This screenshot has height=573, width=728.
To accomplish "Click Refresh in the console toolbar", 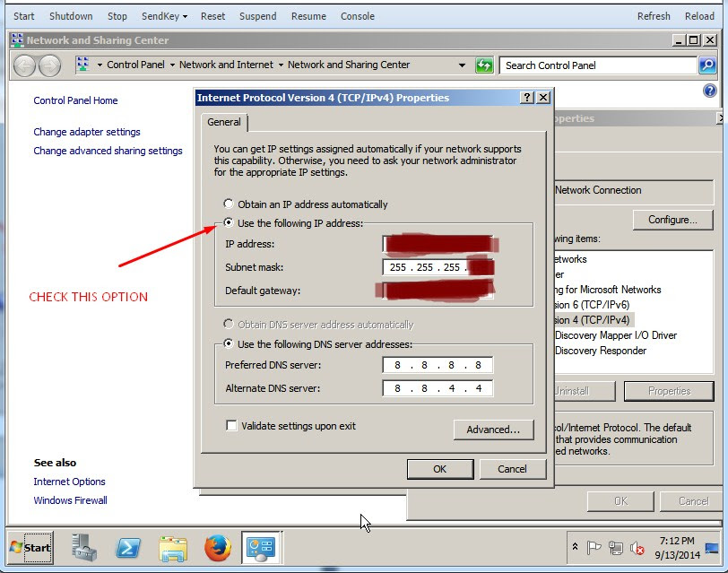I will [x=654, y=16].
